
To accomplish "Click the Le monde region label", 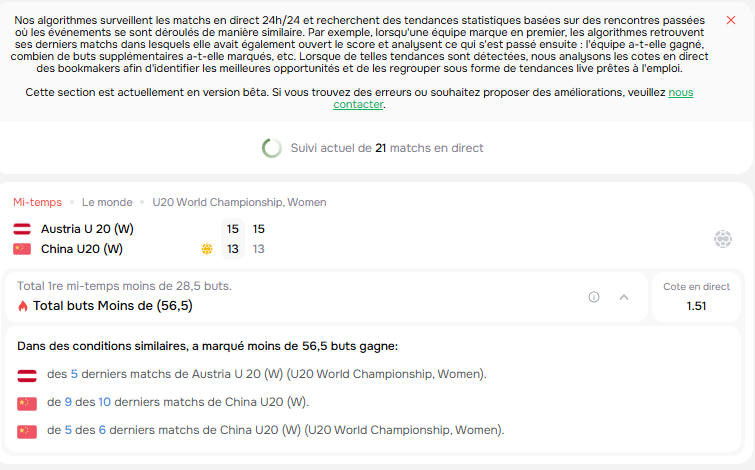I will pos(107,202).
